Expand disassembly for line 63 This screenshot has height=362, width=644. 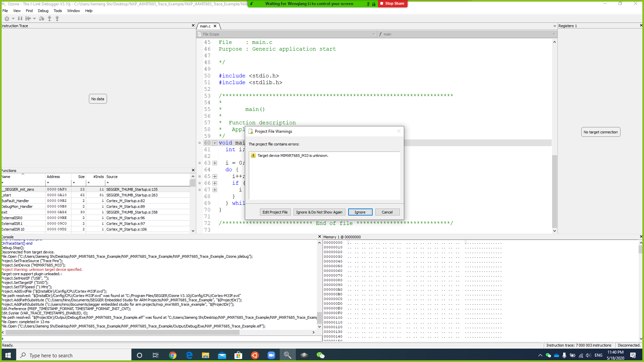pos(215,163)
